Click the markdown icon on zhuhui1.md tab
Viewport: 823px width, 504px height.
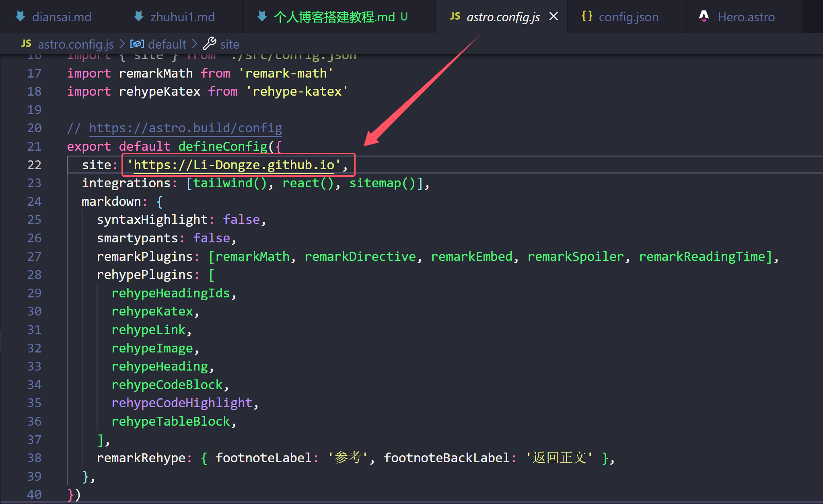(x=139, y=16)
